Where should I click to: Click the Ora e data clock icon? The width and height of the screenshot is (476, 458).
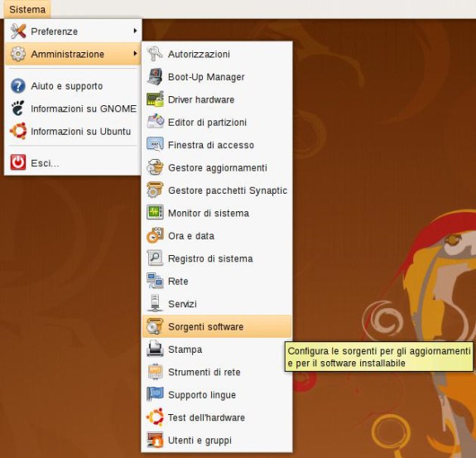coord(155,236)
